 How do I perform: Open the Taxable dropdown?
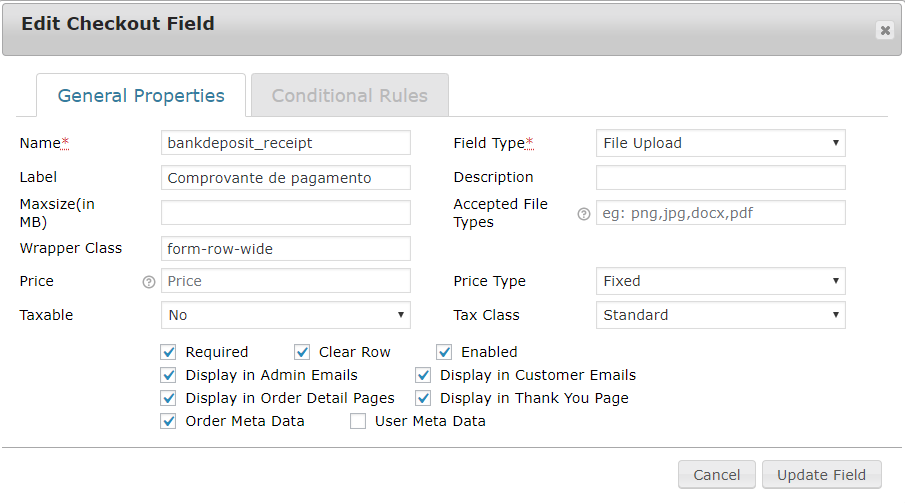[285, 315]
